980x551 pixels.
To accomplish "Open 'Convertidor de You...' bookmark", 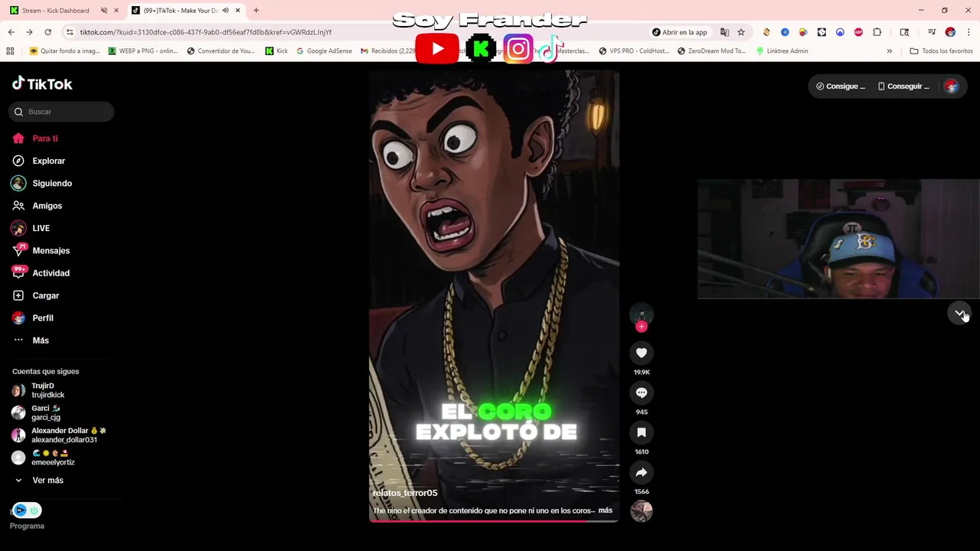I will point(221,51).
